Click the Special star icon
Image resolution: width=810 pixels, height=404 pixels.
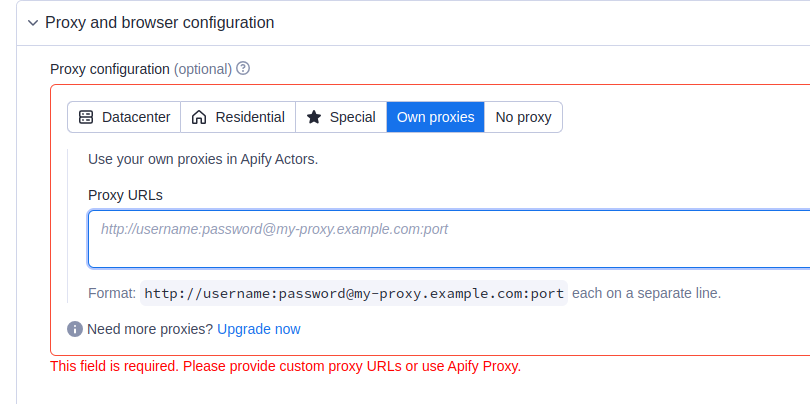314,117
